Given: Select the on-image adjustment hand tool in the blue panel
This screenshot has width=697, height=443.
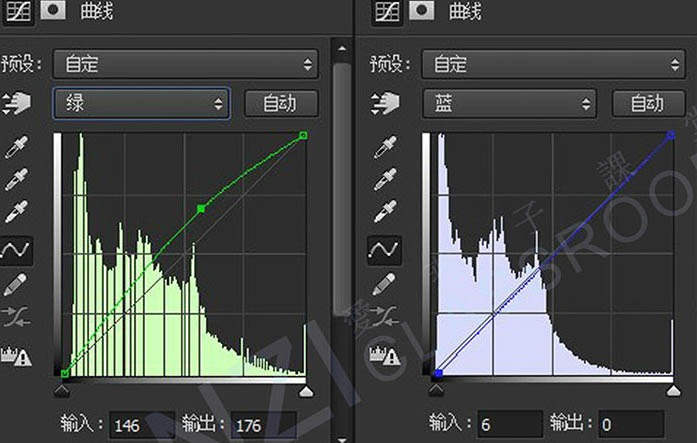Looking at the screenshot, I should coord(385,104).
